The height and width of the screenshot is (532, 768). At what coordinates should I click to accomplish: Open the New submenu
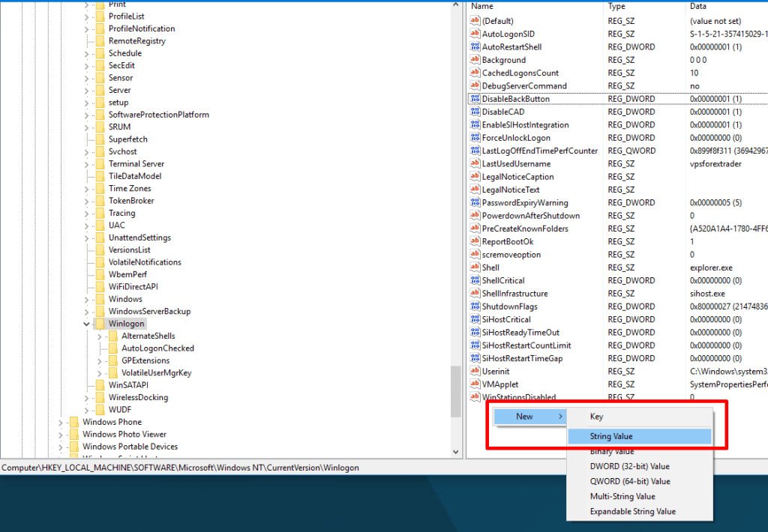[530, 417]
